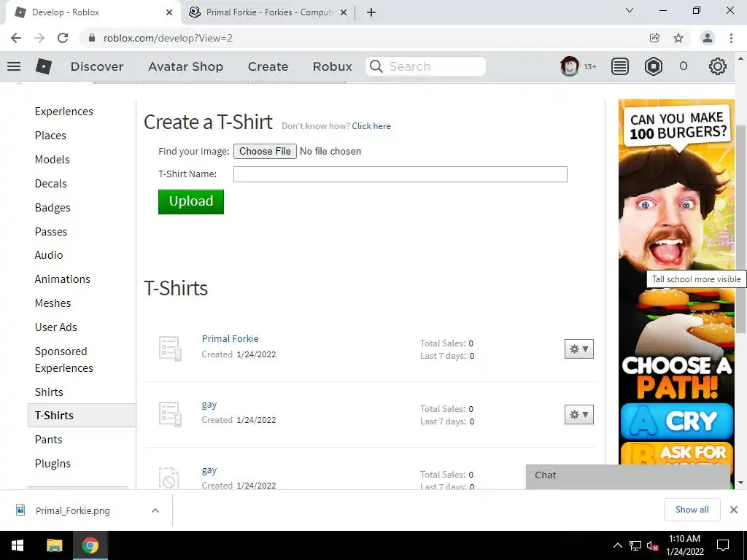
Task: Click the Roblox logo home icon
Action: point(43,66)
